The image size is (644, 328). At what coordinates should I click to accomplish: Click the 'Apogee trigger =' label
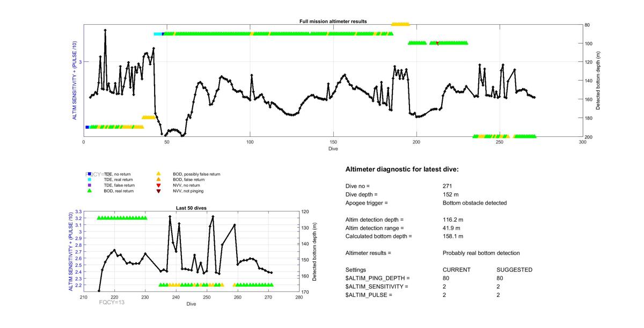pyautogui.click(x=367, y=203)
